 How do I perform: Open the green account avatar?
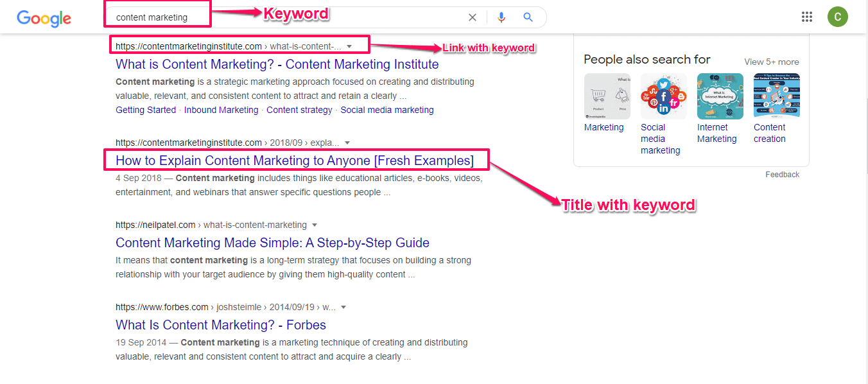coord(837,17)
